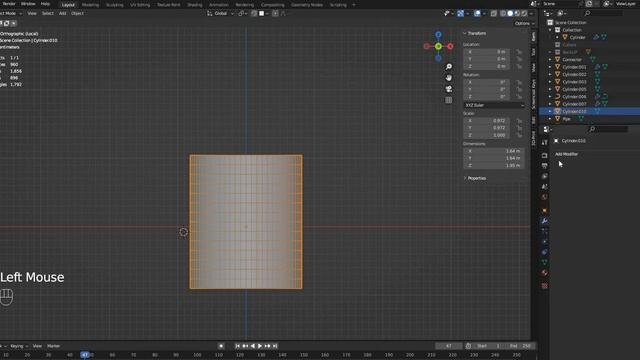Switch orthographic/perspective grid icon in viewport
Image resolution: width=640 pixels, height=360 pixels.
(x=449, y=100)
